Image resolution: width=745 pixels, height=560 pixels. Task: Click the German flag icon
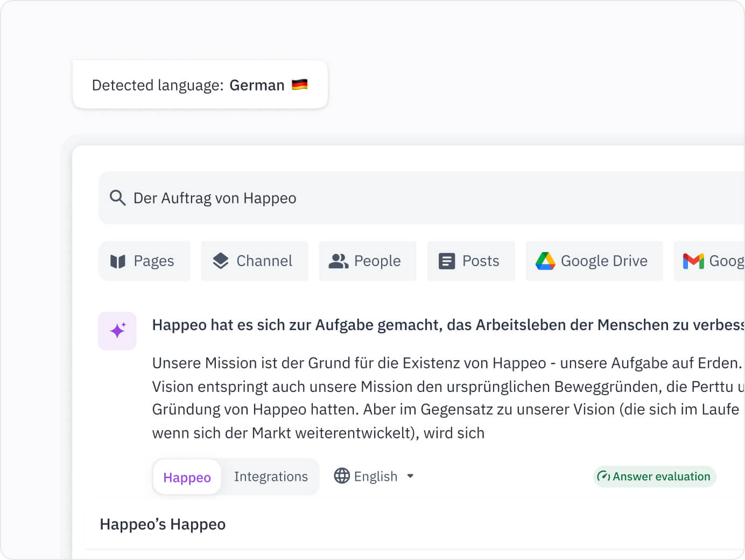(x=300, y=85)
